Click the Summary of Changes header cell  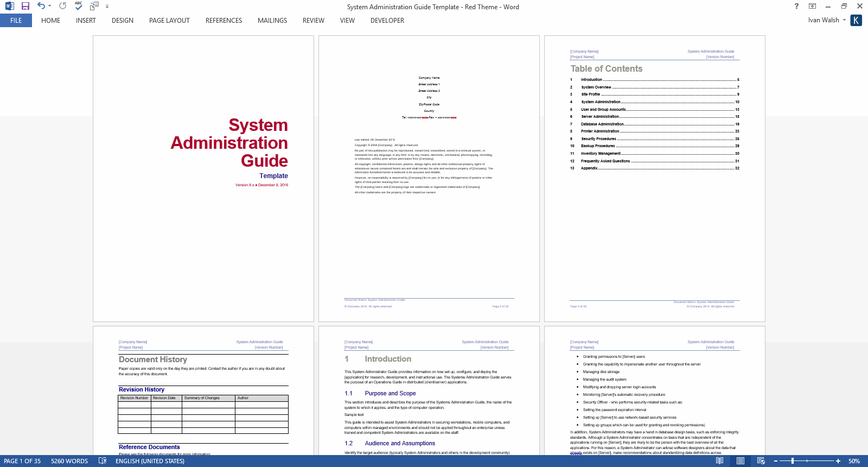(x=208, y=398)
